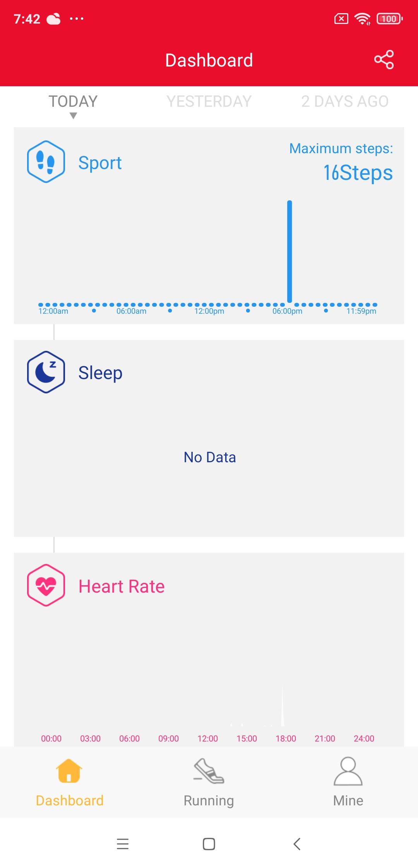This screenshot has height=868, width=418.
Task: Tap the Mine profile icon
Action: click(348, 771)
